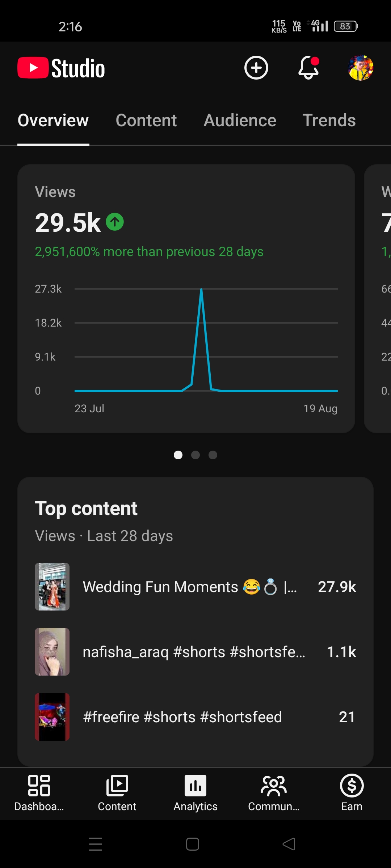This screenshot has width=391, height=868.
Task: Open #freefire shorts video entry
Action: 195,717
